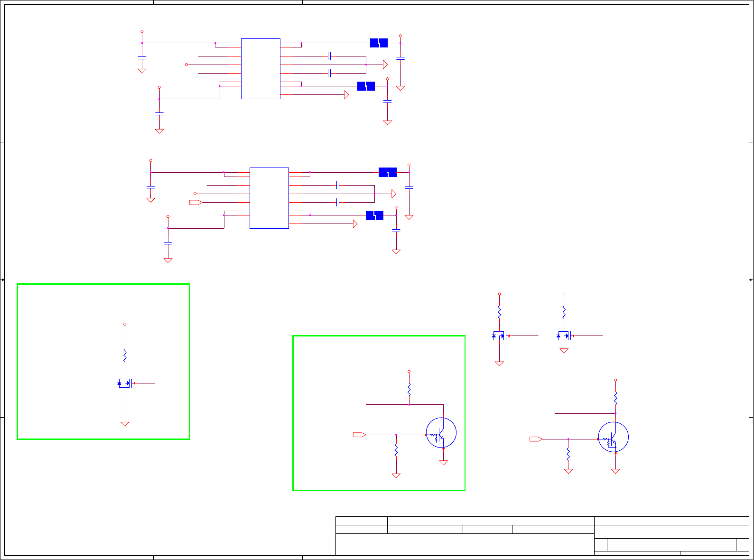
Task: Click emitter ground symbol in center green box
Action: click(x=443, y=463)
